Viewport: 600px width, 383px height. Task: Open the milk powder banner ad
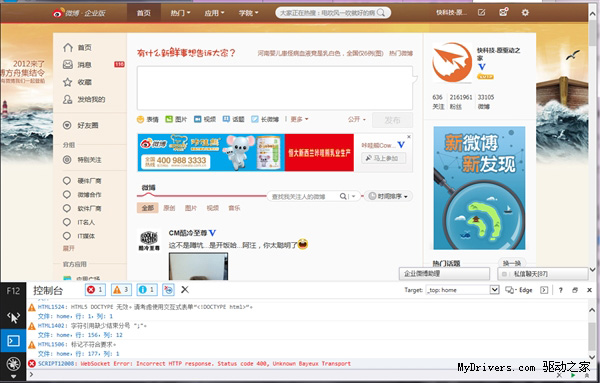tap(246, 152)
